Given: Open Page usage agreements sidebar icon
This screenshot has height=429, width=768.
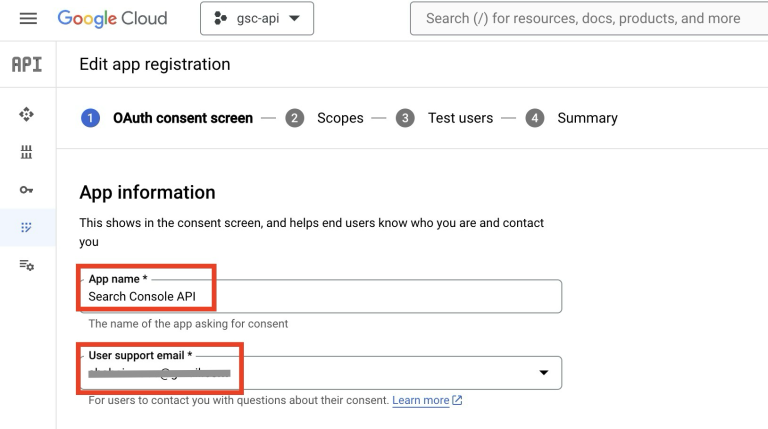Looking at the screenshot, I should tap(27, 264).
